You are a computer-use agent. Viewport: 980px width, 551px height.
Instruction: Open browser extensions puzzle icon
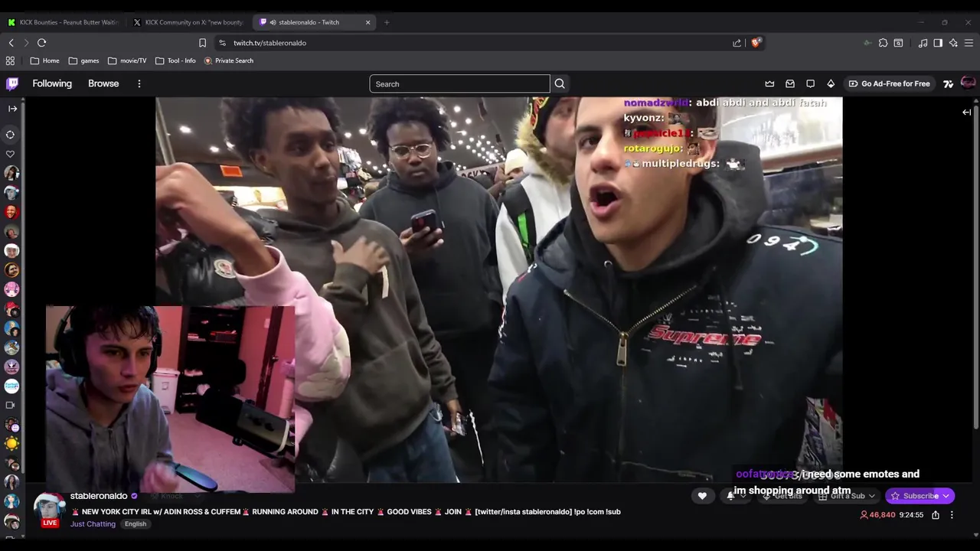click(x=883, y=43)
